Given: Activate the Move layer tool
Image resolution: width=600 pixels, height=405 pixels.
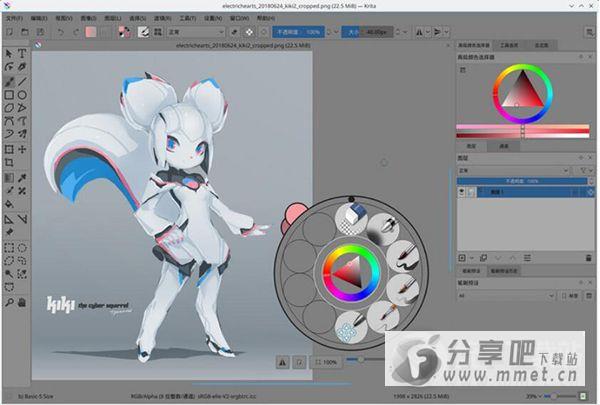Looking at the screenshot, I should tap(22, 149).
